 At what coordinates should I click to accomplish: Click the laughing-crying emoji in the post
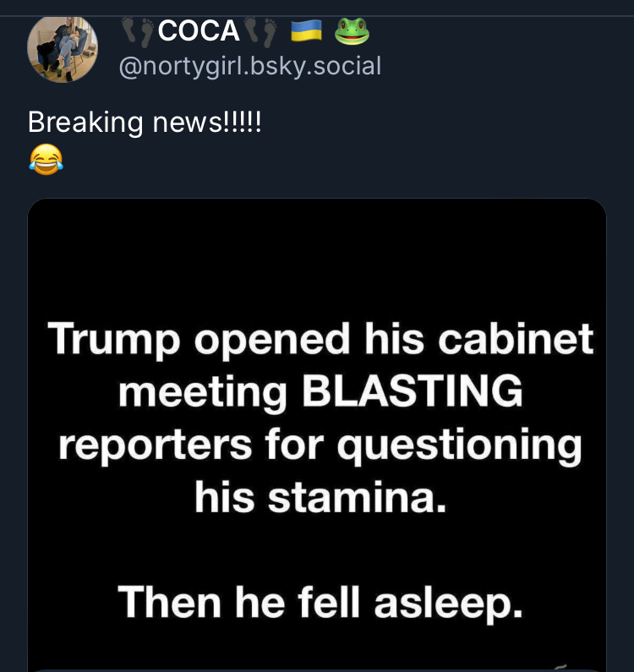pyautogui.click(x=46, y=159)
